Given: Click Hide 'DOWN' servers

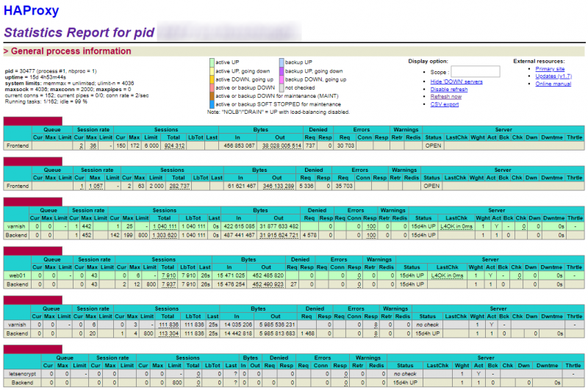Looking at the screenshot, I should point(456,82).
